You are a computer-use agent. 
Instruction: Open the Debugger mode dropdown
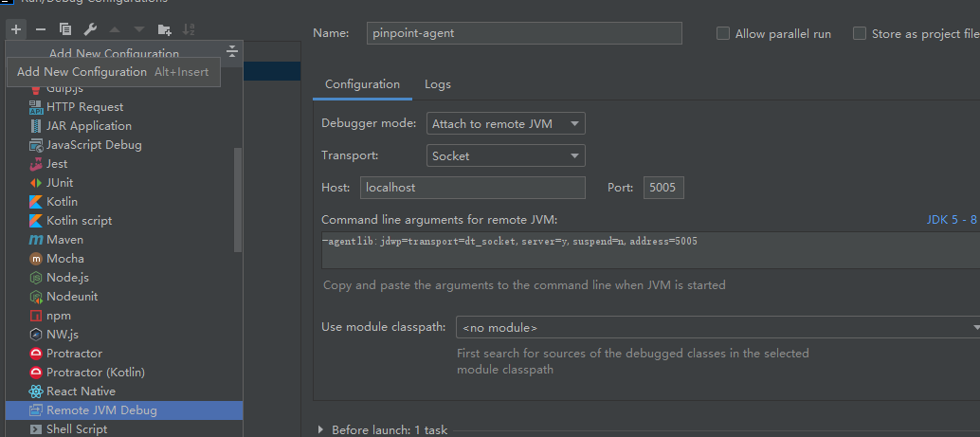click(505, 124)
